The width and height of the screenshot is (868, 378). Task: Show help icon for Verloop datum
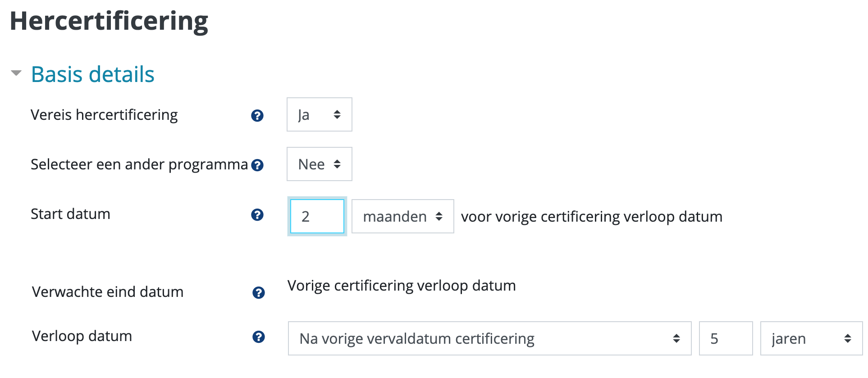click(x=259, y=337)
